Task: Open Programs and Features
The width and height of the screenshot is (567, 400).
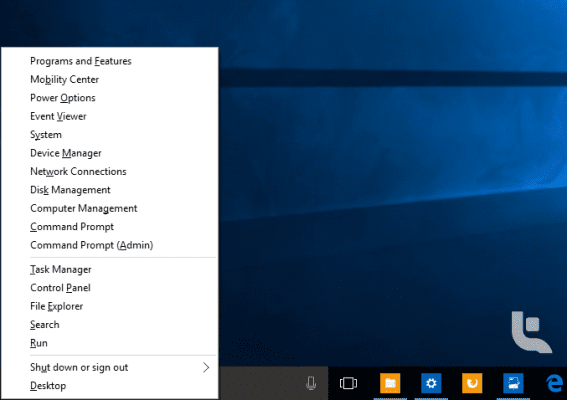Action: [x=81, y=61]
